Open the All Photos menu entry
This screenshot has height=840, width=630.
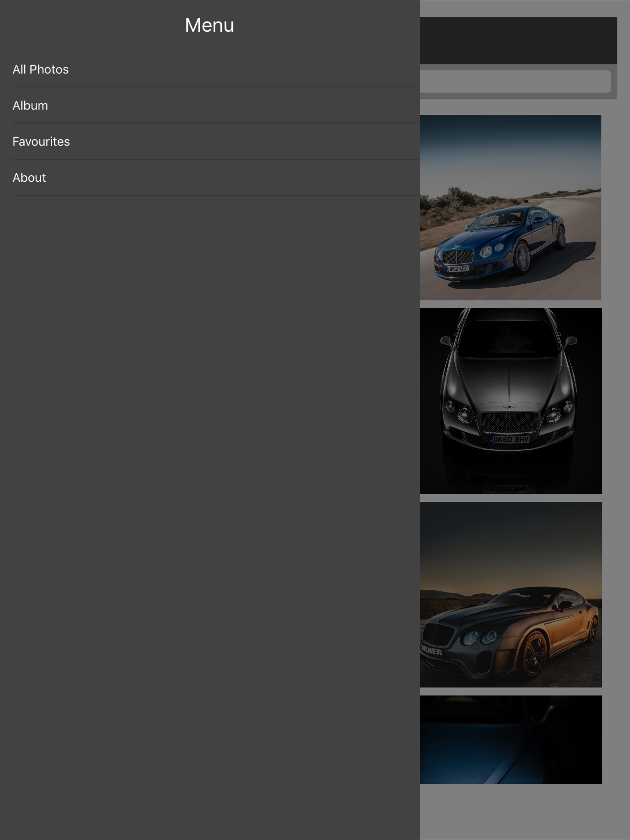[x=210, y=69]
